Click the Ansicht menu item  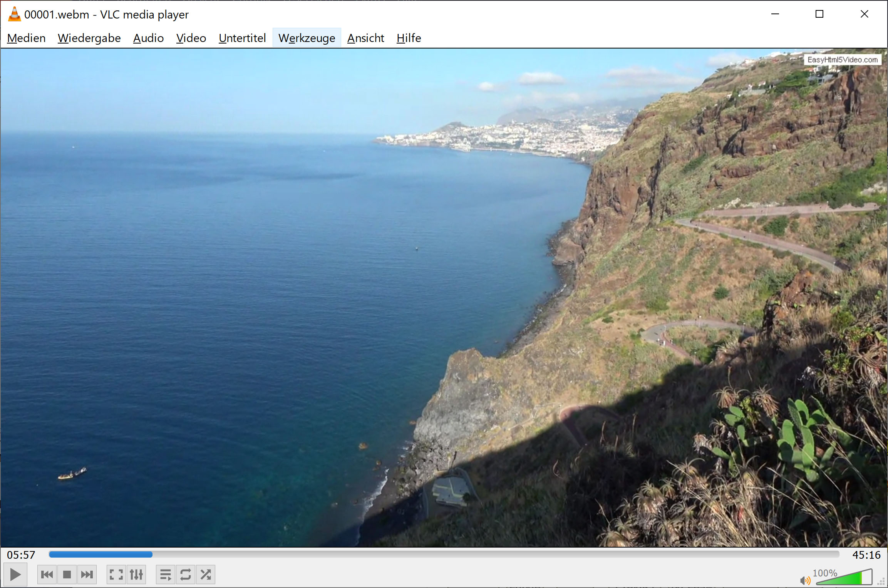365,38
